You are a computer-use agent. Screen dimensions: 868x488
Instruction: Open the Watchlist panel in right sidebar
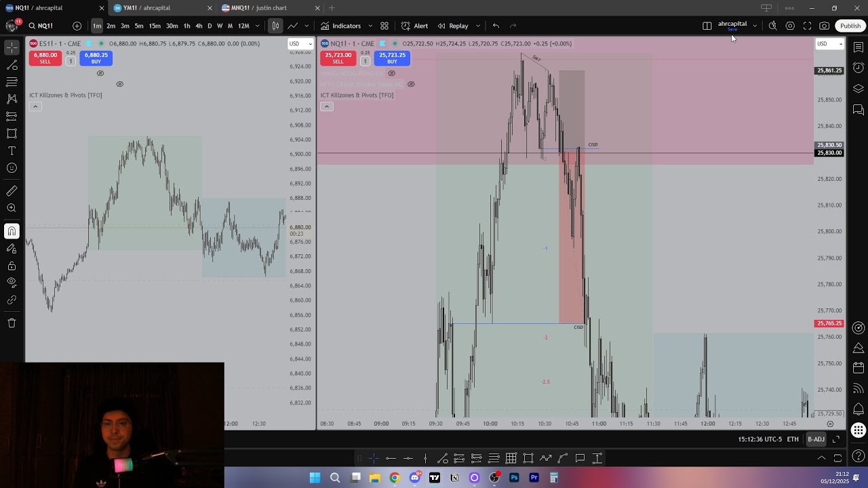[x=859, y=47]
